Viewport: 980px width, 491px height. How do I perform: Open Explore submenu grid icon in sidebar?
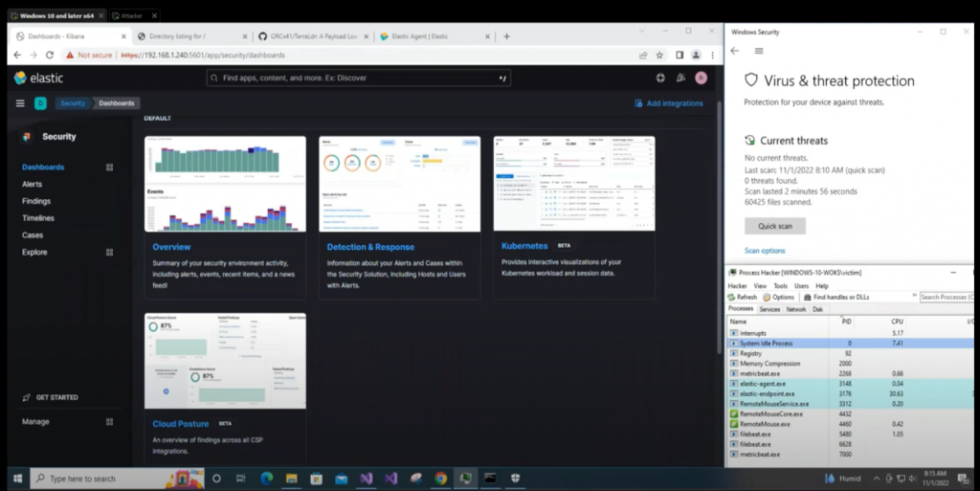pyautogui.click(x=109, y=253)
